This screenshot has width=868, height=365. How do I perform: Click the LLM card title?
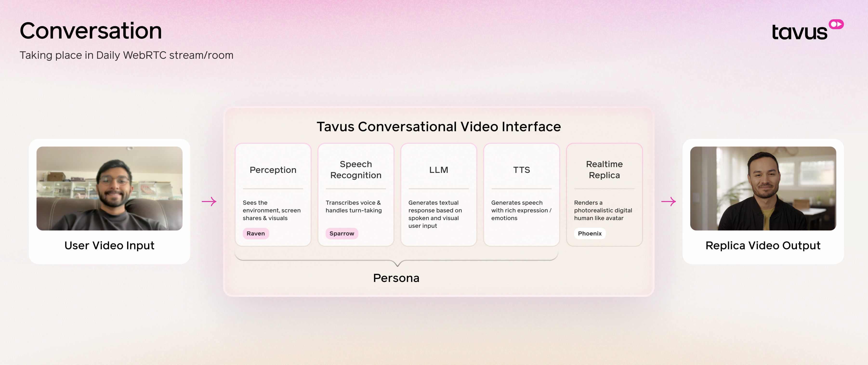tap(439, 170)
